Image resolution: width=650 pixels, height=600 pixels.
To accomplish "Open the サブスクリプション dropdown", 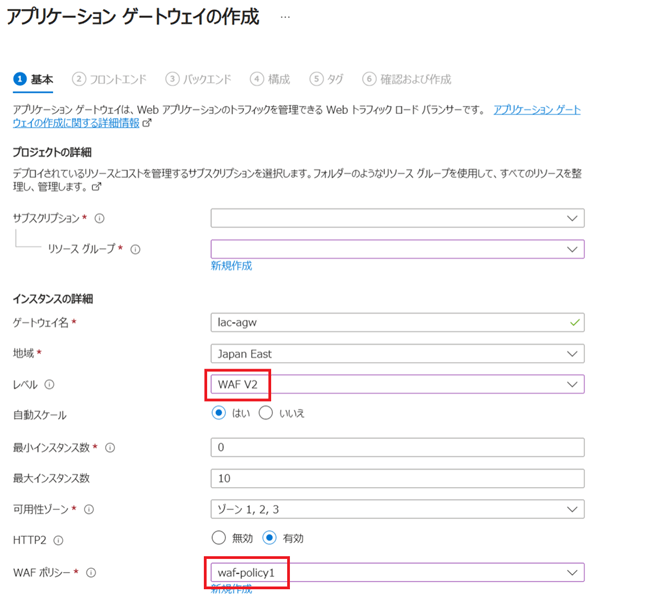I will click(398, 218).
